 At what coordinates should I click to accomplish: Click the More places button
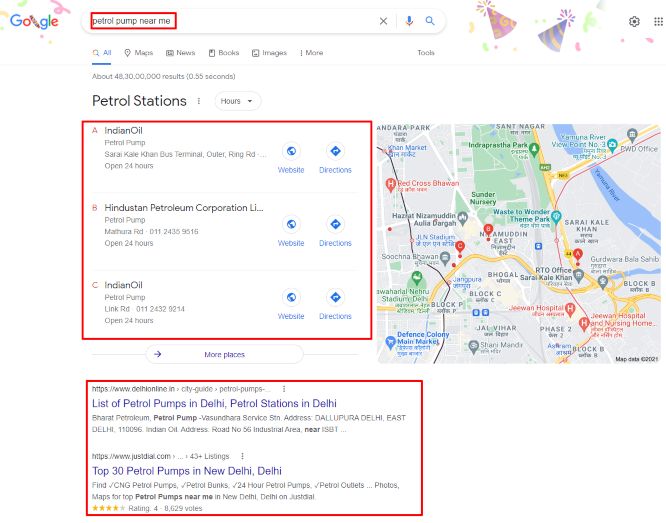225,354
